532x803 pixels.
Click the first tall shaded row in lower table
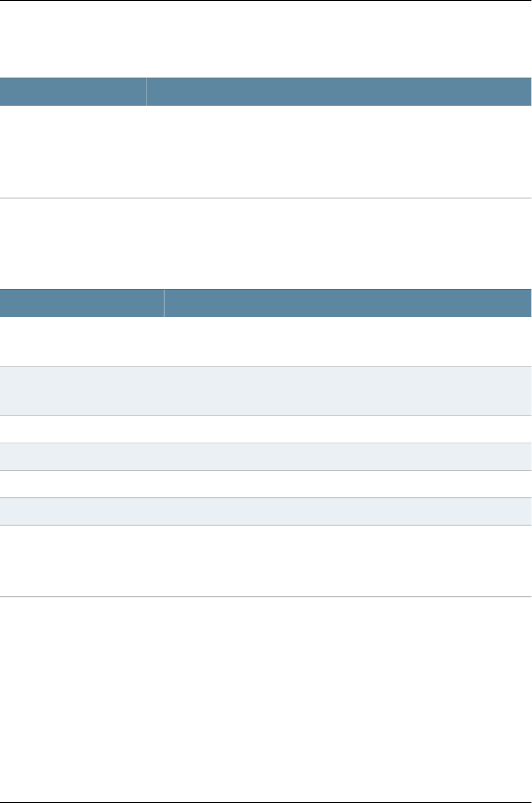point(266,391)
